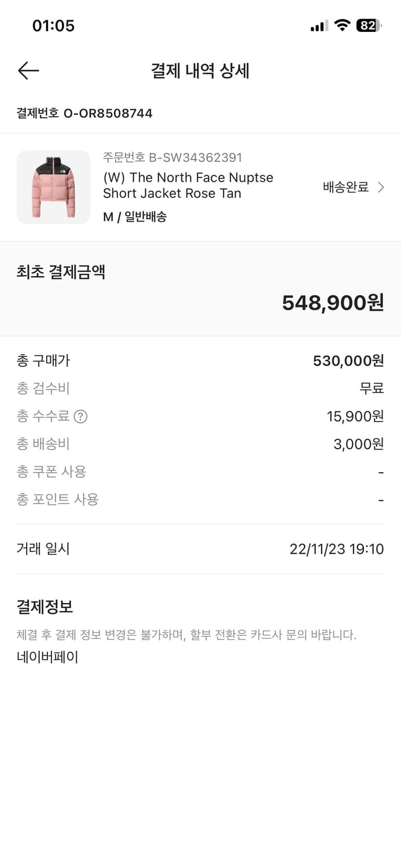Tap the Wi-Fi icon in the status bar

[x=343, y=25]
